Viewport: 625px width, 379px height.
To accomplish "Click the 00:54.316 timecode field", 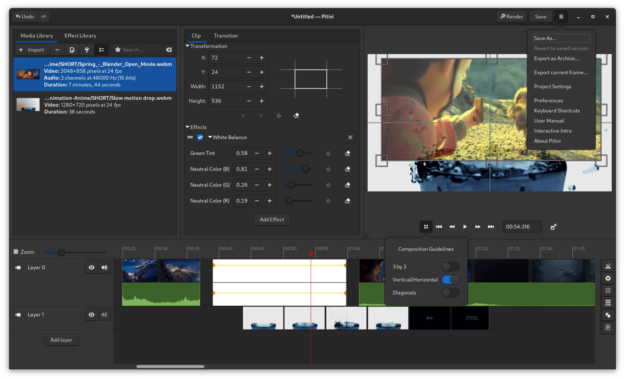I will [522, 227].
